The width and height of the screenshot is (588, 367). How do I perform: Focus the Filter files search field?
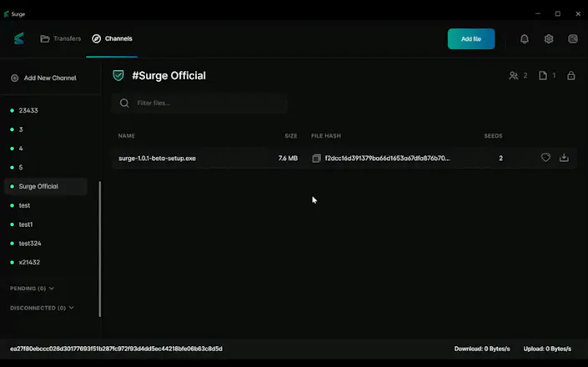point(199,103)
